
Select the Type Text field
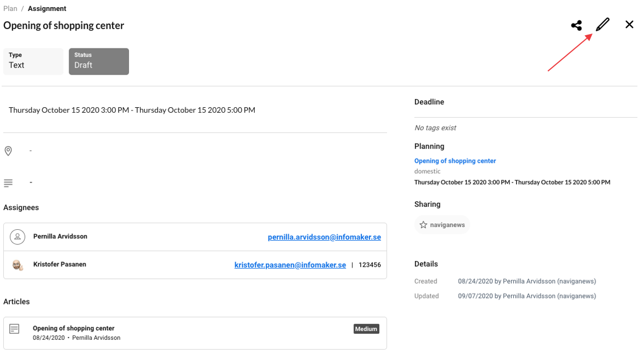(x=33, y=61)
